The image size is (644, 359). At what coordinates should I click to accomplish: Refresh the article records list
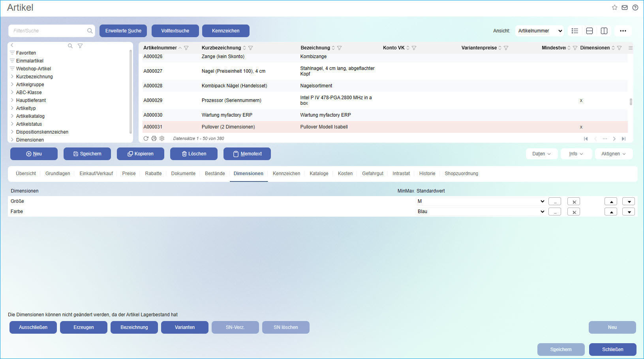coord(146,138)
